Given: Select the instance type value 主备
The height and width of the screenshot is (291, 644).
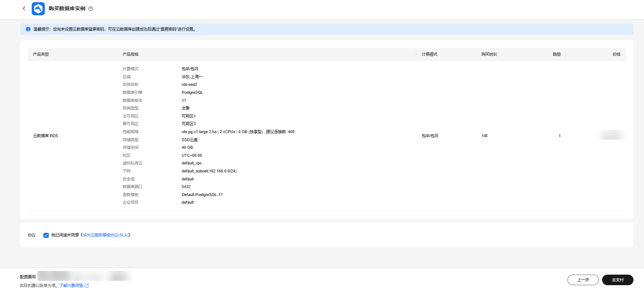Looking at the screenshot, I should tap(186, 108).
